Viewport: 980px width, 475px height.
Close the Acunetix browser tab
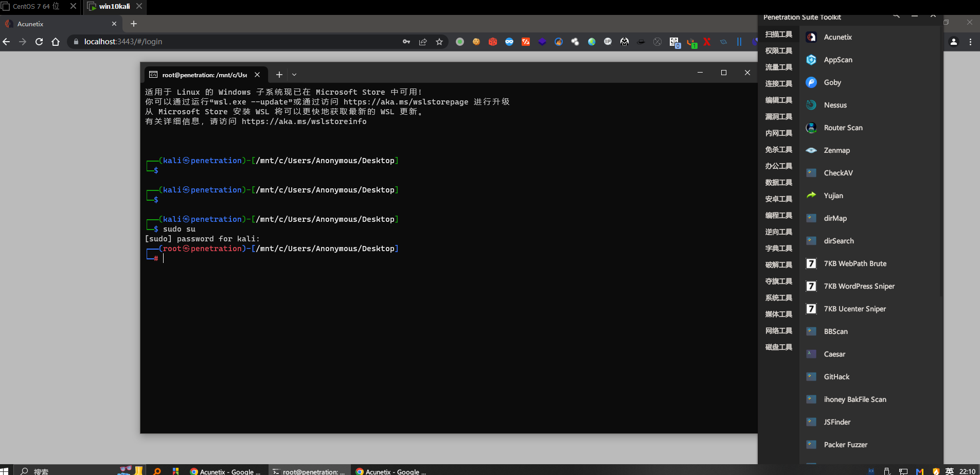coord(114,24)
